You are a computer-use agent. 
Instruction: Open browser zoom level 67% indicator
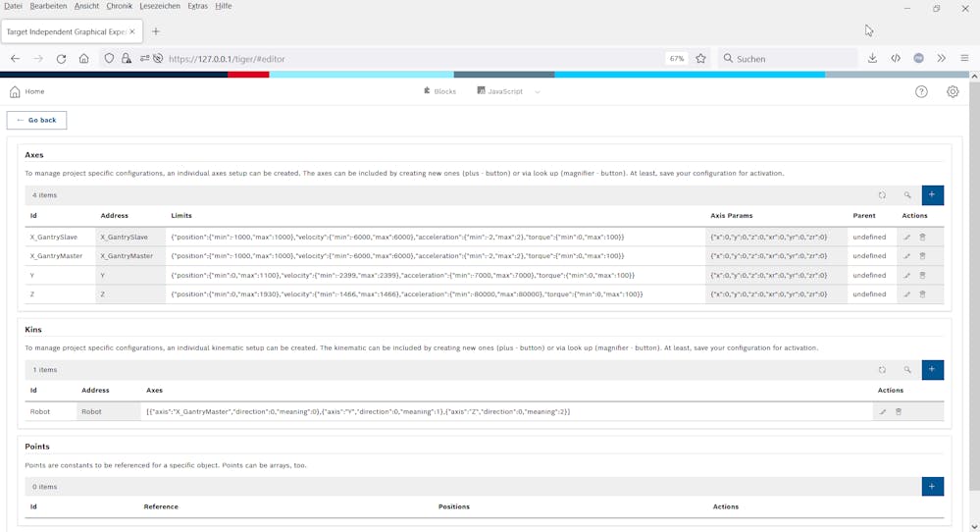click(x=676, y=59)
